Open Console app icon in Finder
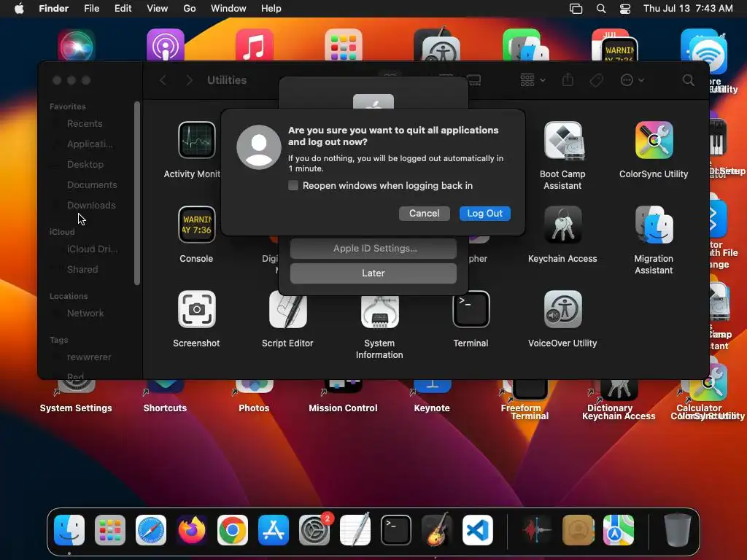The width and height of the screenshot is (747, 560). [x=196, y=225]
